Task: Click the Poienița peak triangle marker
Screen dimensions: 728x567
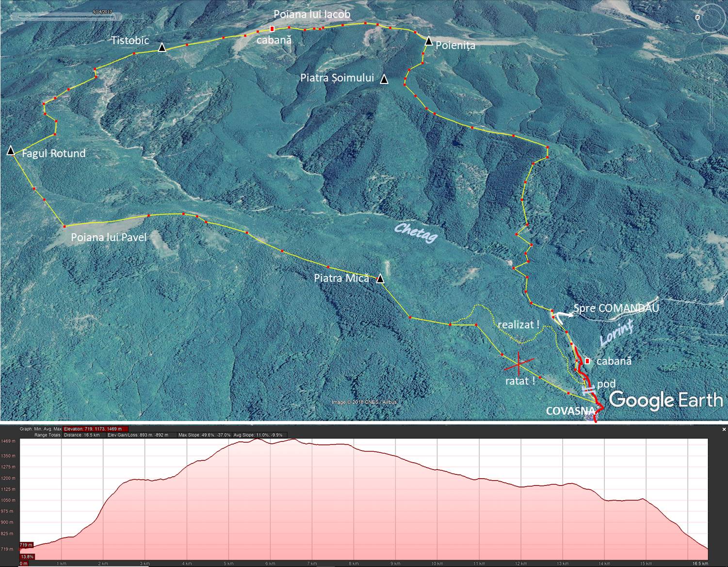Action: 429,41
